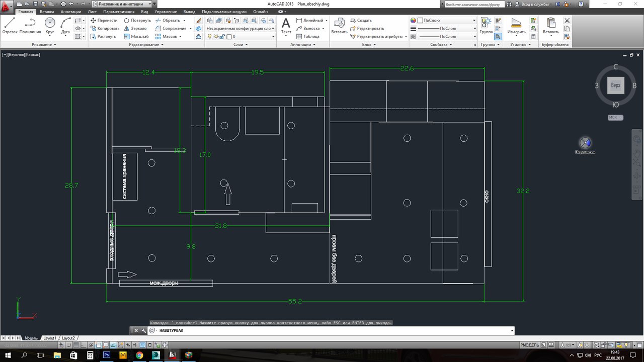Open the Вид ribbon tab
Viewport: 644px width, 362px height.
point(144,12)
